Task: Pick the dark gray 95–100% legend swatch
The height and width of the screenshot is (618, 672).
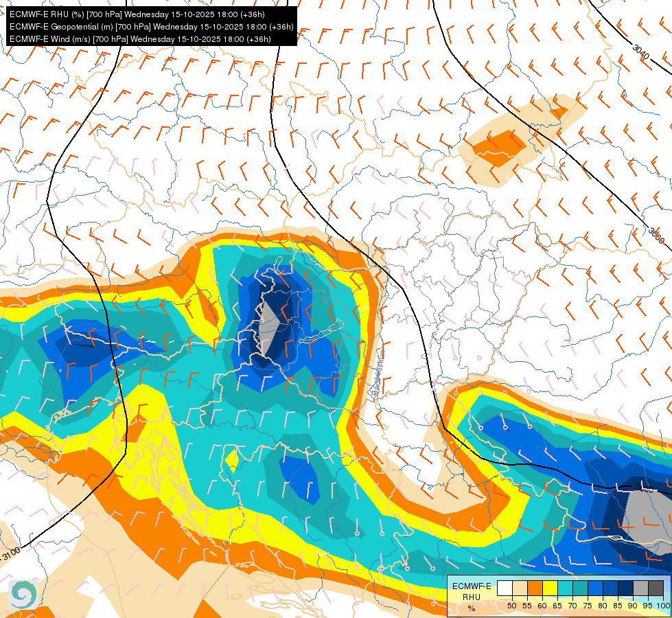Action: click(656, 588)
